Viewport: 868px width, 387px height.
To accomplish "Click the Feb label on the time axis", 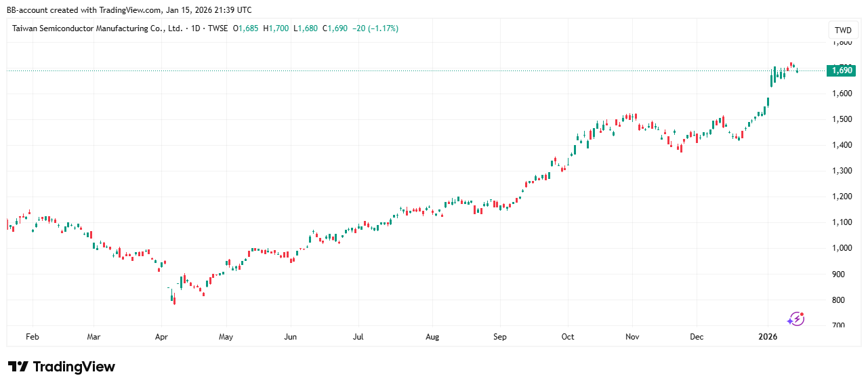I will pos(32,337).
